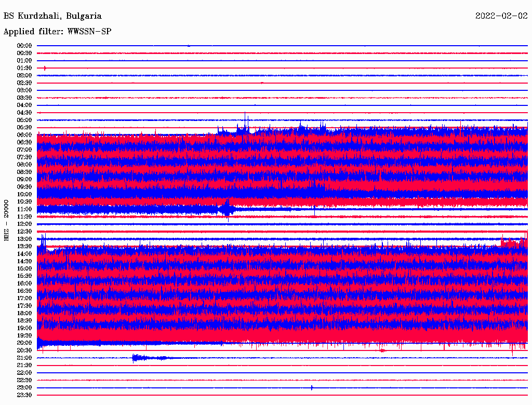The height and width of the screenshot is (405, 532).
Task: Click the 21:30 time label
Action: [x=24, y=366]
